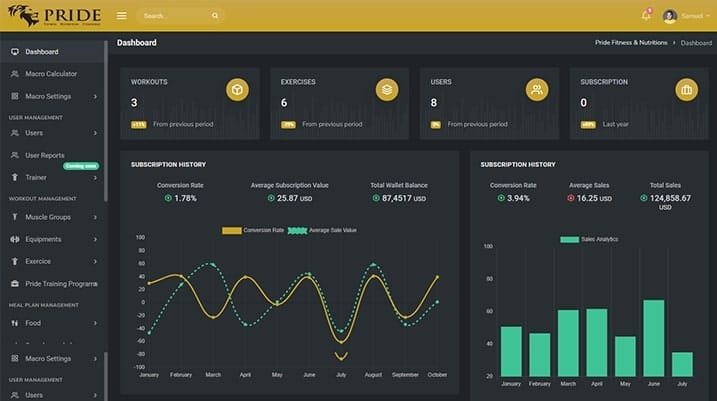Image resolution: width=717 pixels, height=401 pixels.
Task: Expand the Equipments submenu chevron
Action: 95,239
